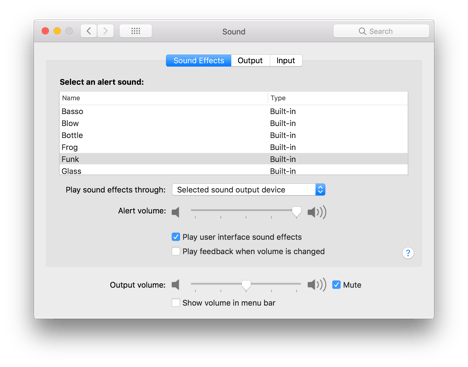This screenshot has width=468, height=367.
Task: Click the low-volume speaker icon beside Alert volume
Action: pos(176,212)
